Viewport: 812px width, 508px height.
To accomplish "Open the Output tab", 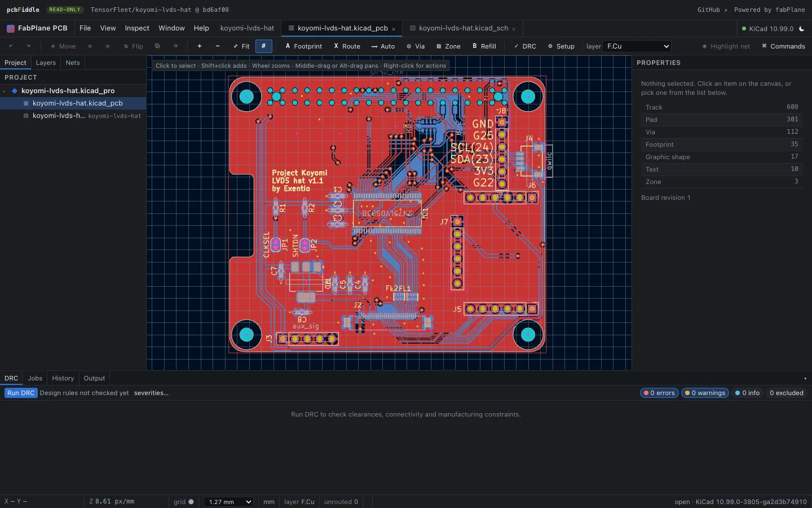I will point(94,378).
